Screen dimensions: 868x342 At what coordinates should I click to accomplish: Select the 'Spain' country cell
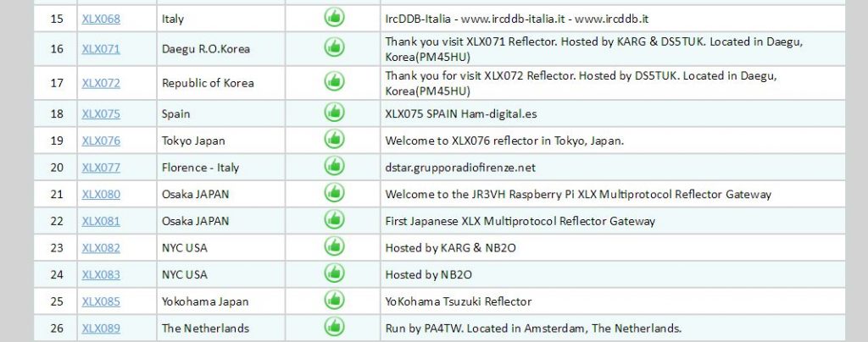[x=221, y=113]
